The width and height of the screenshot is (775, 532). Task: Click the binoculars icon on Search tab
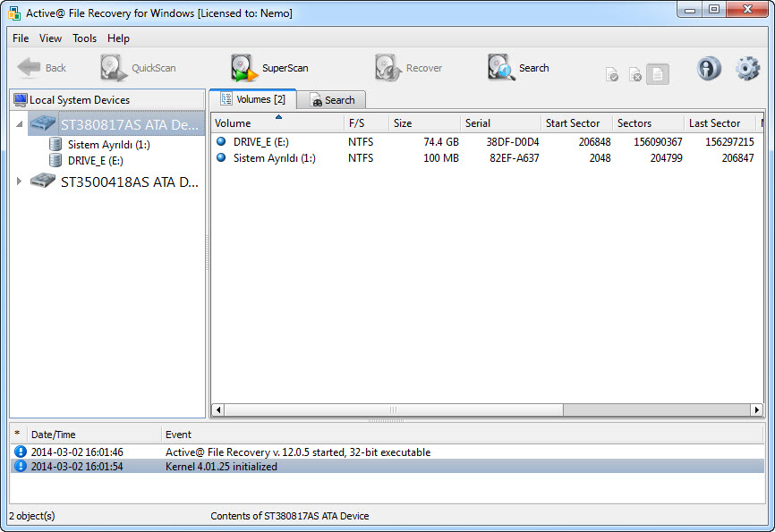316,100
